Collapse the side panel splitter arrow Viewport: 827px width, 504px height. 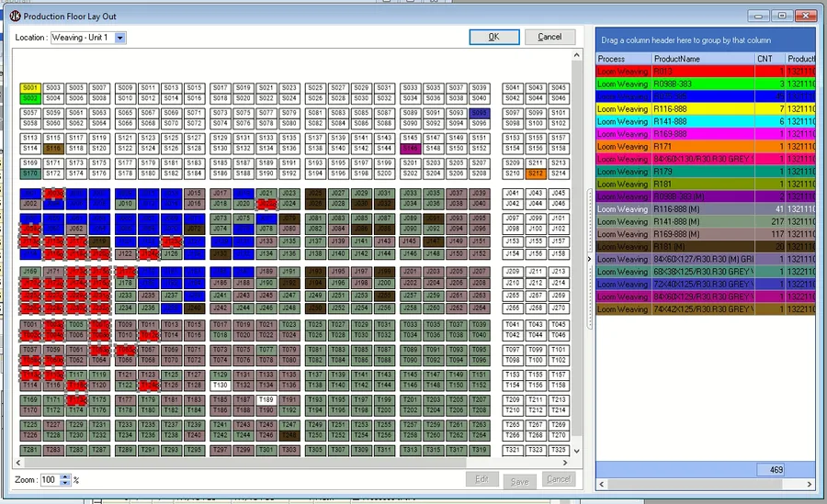[x=589, y=259]
